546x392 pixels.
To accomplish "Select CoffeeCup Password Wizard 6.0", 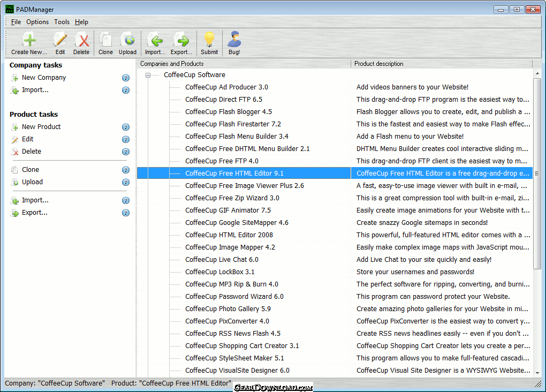I will (x=234, y=297).
